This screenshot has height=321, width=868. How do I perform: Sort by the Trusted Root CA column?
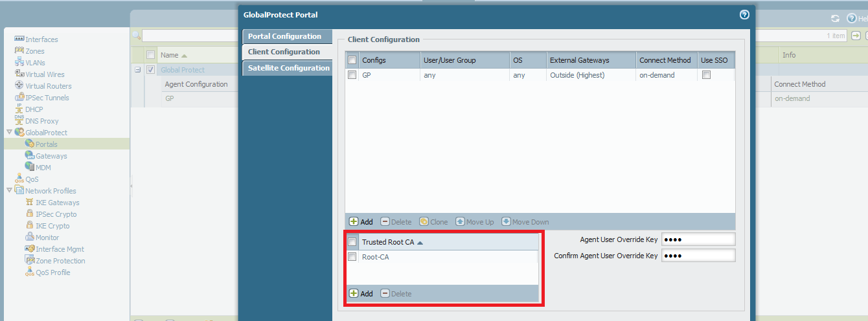tap(449, 242)
